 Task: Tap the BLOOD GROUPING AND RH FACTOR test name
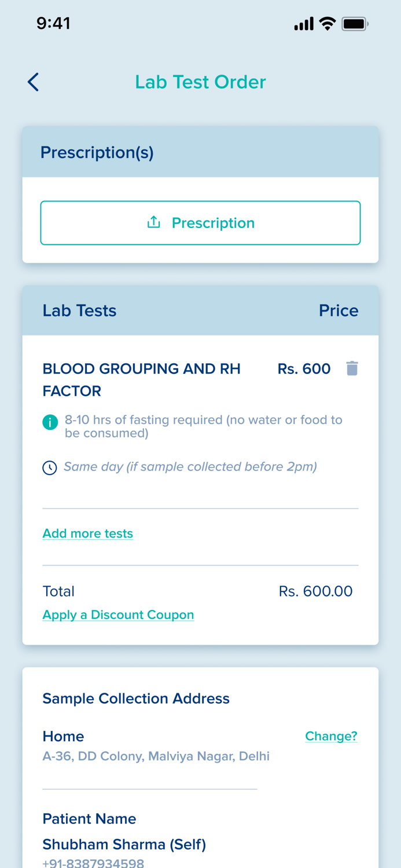tap(142, 380)
